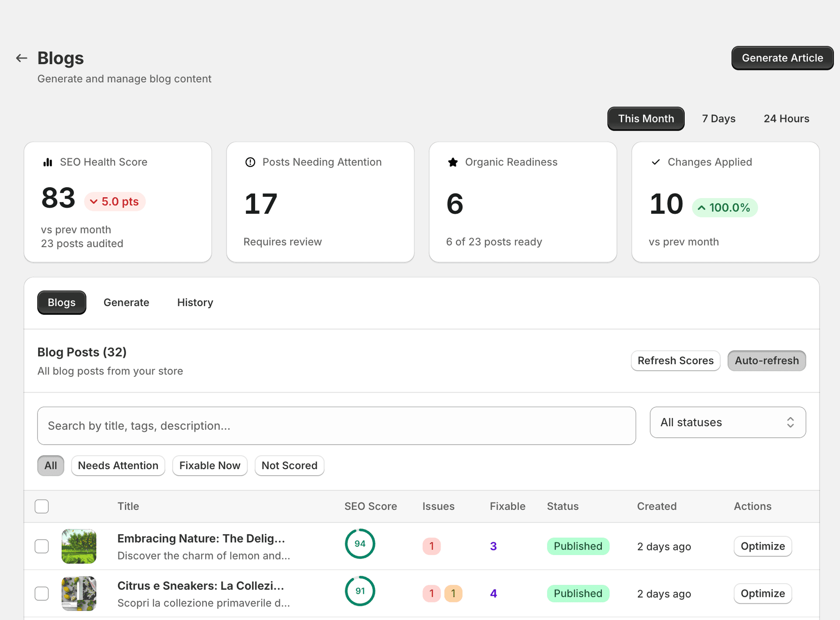
Task: Switch to the History tab
Action: [x=195, y=302]
